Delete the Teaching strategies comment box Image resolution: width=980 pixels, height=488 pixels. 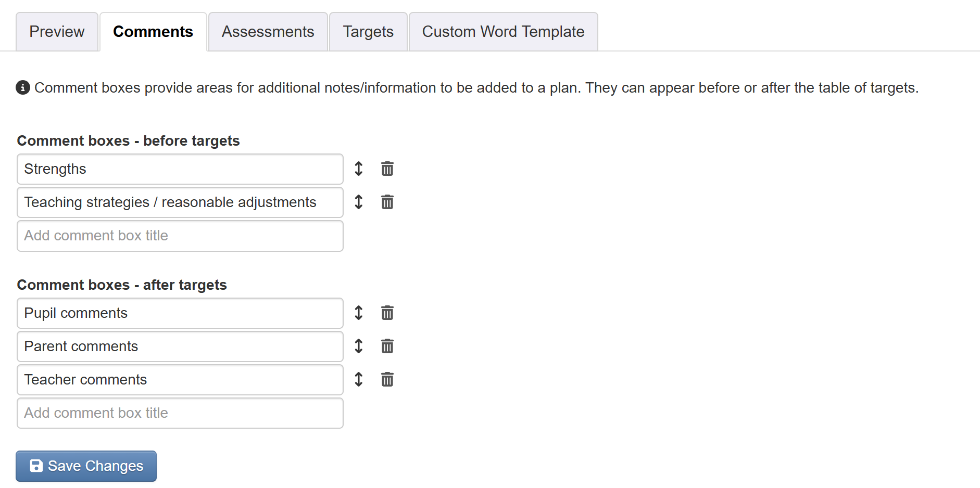click(x=387, y=202)
